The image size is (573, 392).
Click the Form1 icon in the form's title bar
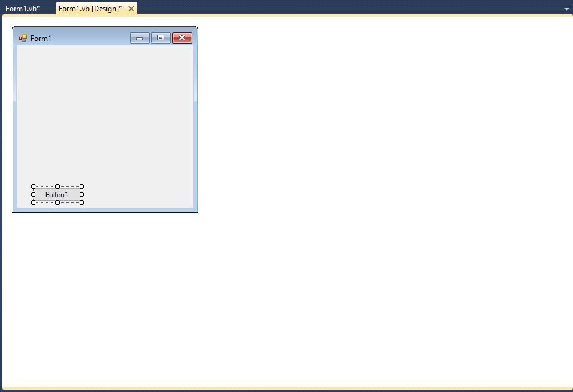click(23, 38)
